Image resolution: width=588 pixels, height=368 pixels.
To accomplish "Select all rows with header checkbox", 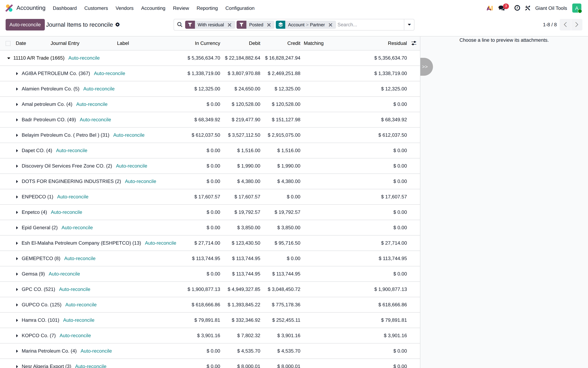I will click(8, 43).
